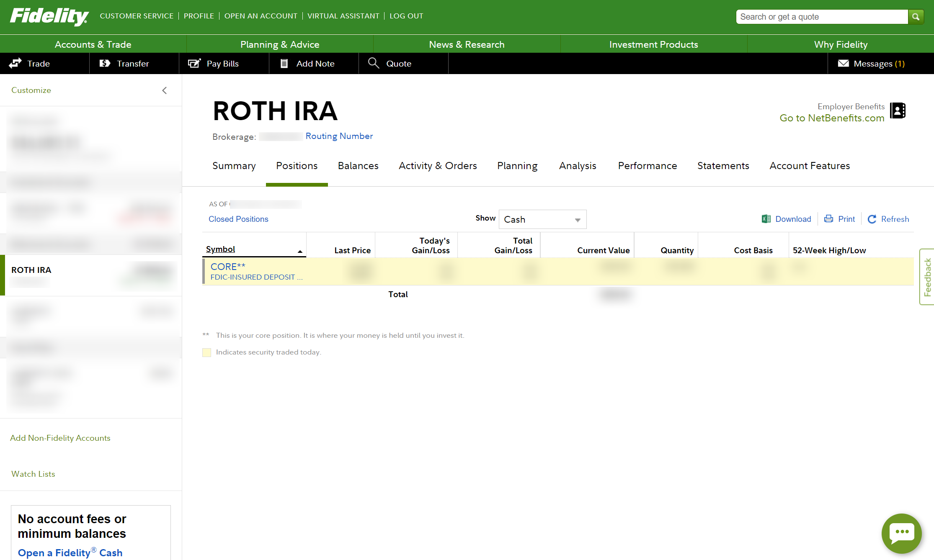Screen dimensions: 934x560
Task: Switch to the Performance tab
Action: click(x=648, y=166)
